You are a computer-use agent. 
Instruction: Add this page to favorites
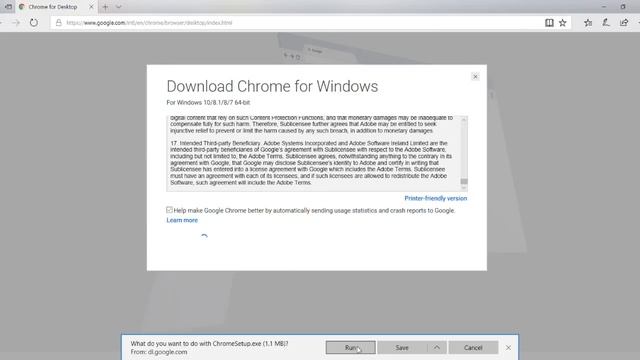pos(563,23)
